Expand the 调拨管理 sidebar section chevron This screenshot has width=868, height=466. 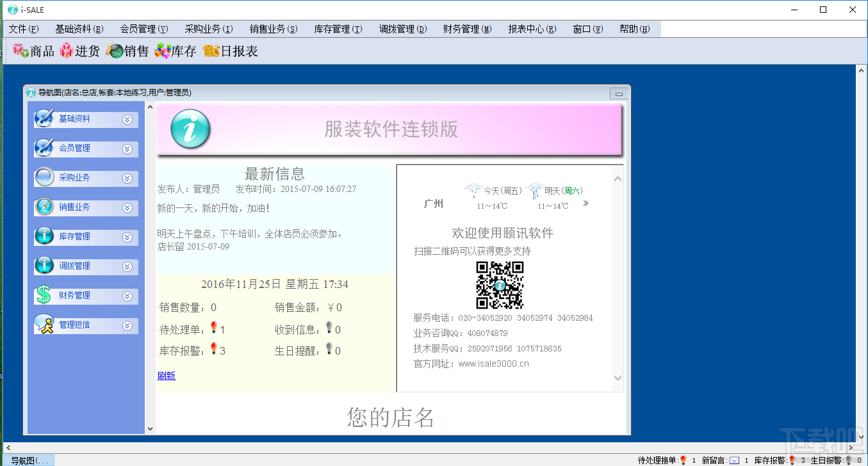pyautogui.click(x=127, y=266)
